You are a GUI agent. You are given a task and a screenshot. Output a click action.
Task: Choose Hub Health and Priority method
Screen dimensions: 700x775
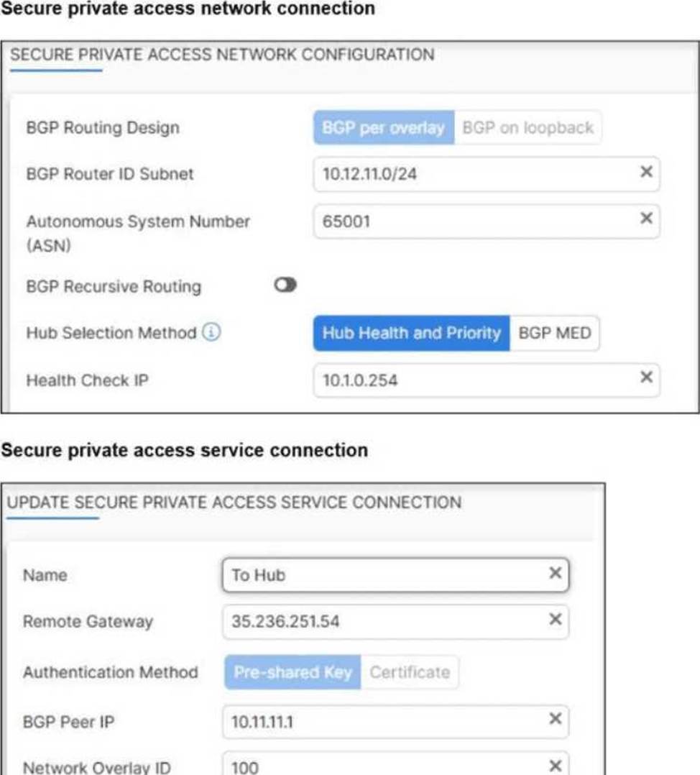click(411, 334)
